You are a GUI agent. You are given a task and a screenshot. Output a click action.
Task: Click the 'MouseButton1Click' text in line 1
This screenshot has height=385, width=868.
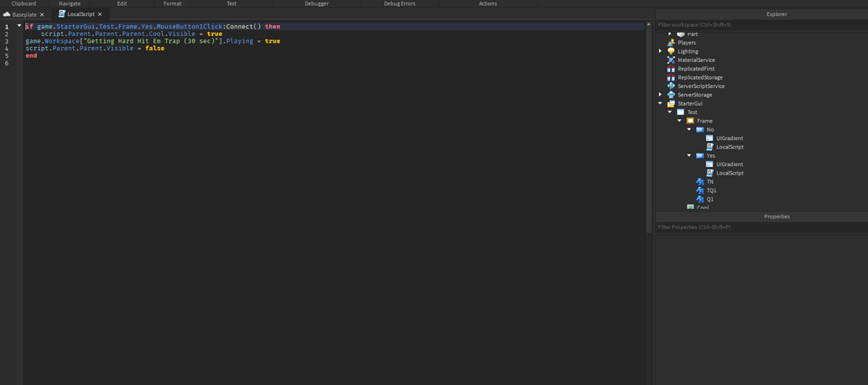click(x=189, y=27)
